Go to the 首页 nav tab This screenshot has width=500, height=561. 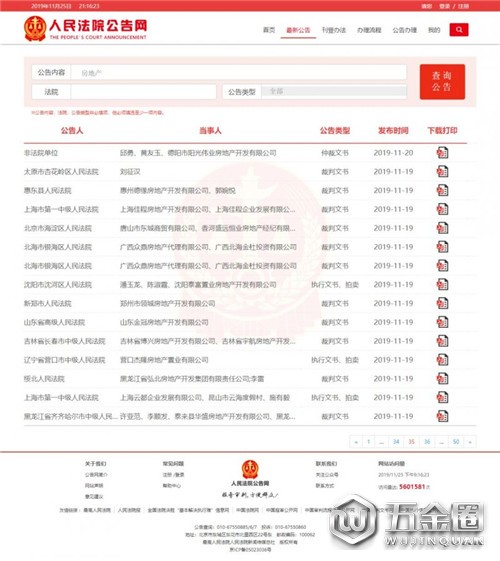point(269,30)
